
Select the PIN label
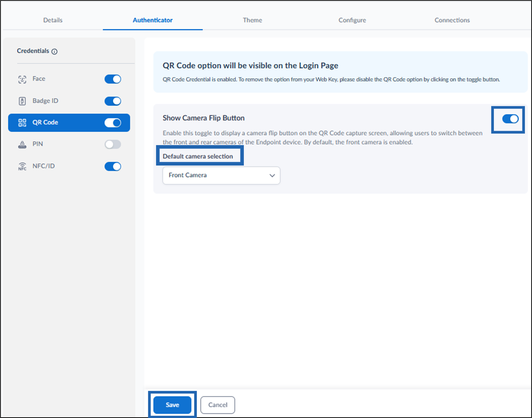[x=38, y=144]
